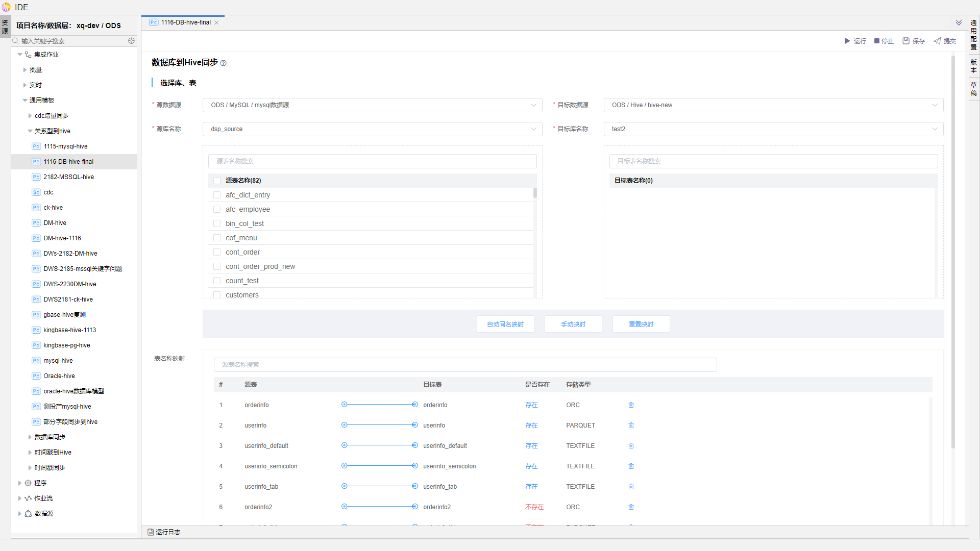This screenshot has height=551, width=980.
Task: Click the Stop (停止) icon
Action: click(877, 41)
